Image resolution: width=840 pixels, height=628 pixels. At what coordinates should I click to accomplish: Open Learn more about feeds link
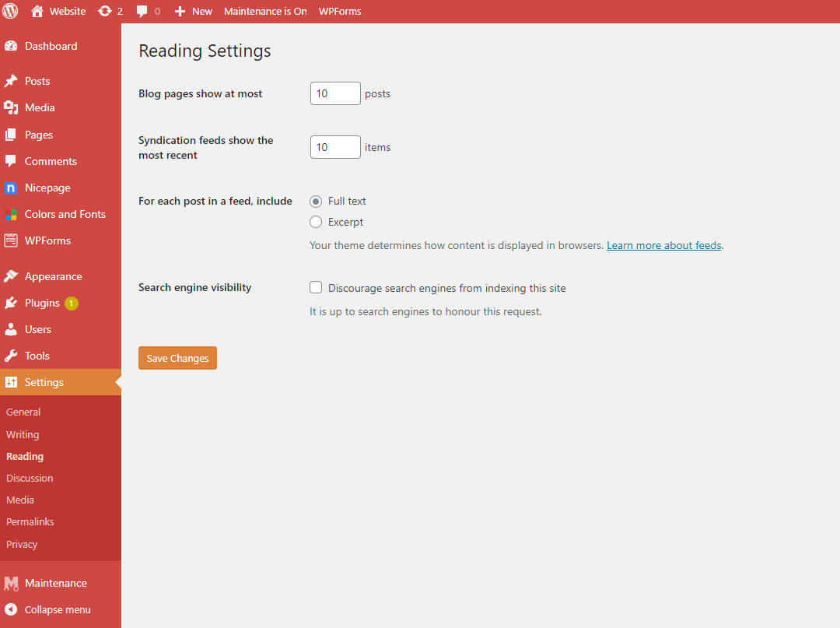tap(663, 245)
